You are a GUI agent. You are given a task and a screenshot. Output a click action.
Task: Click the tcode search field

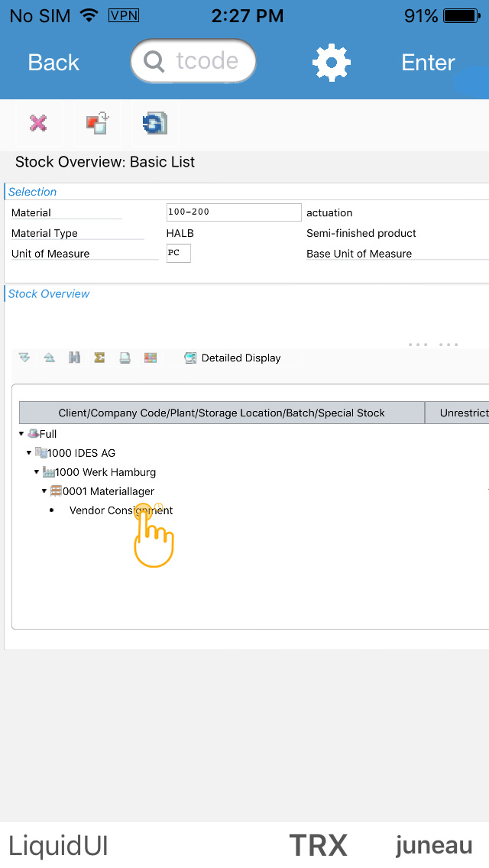tap(193, 61)
